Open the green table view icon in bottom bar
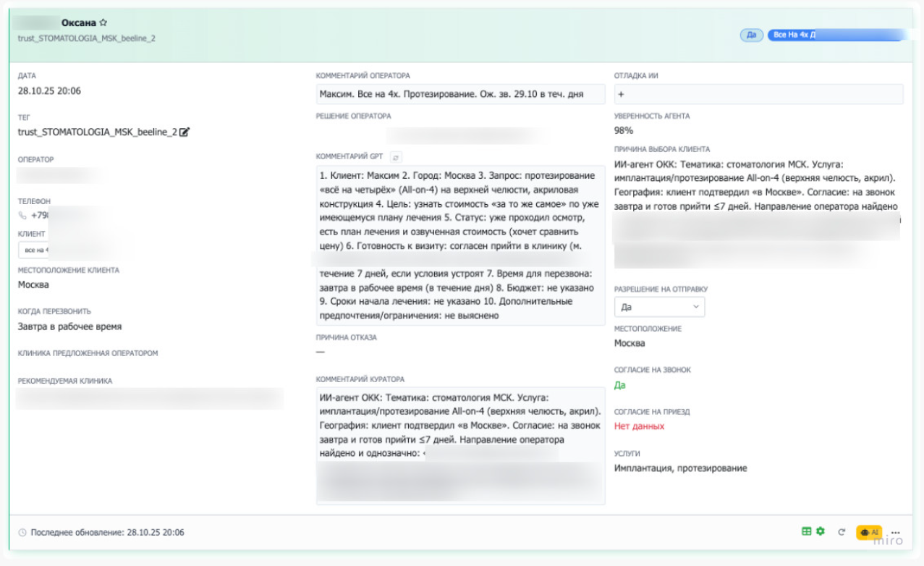 (x=805, y=531)
